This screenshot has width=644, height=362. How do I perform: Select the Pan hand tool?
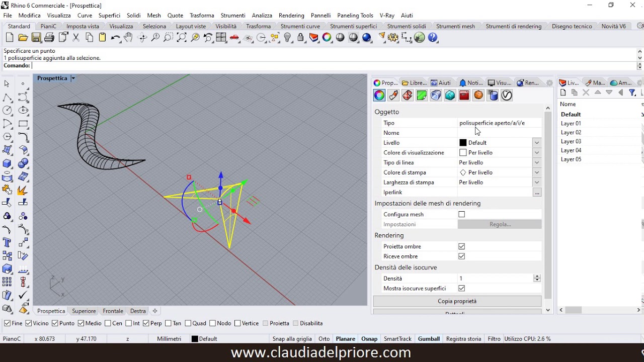(128, 38)
